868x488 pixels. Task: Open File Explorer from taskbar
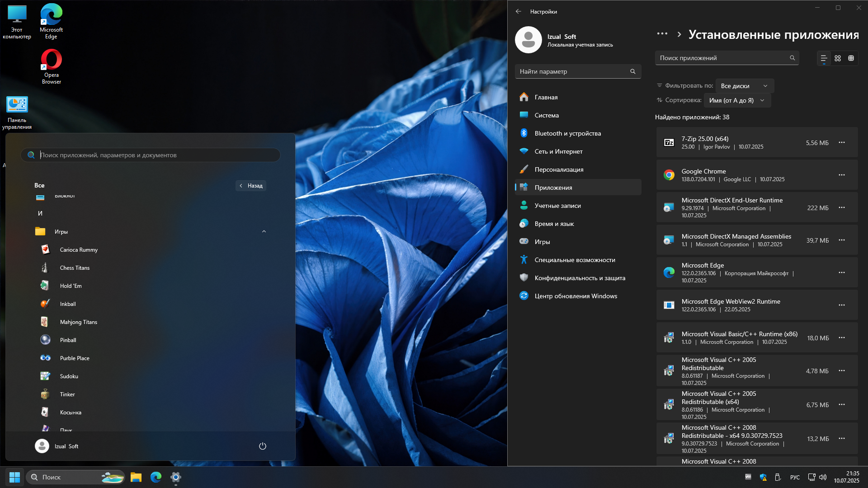click(x=136, y=477)
